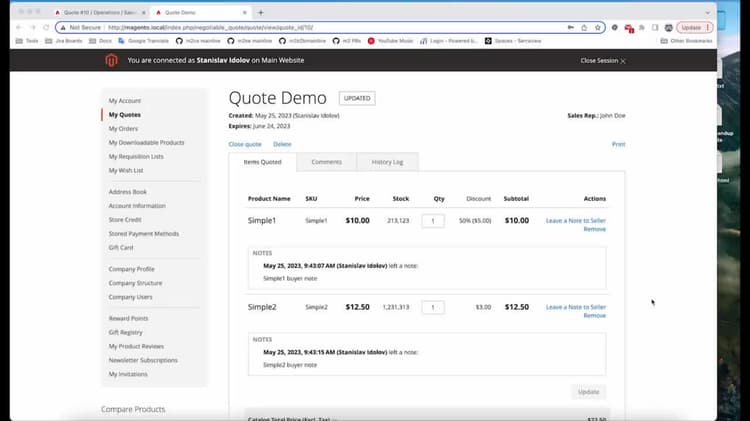Click the Delete quote link
Image resolution: width=750 pixels, height=421 pixels.
(282, 144)
